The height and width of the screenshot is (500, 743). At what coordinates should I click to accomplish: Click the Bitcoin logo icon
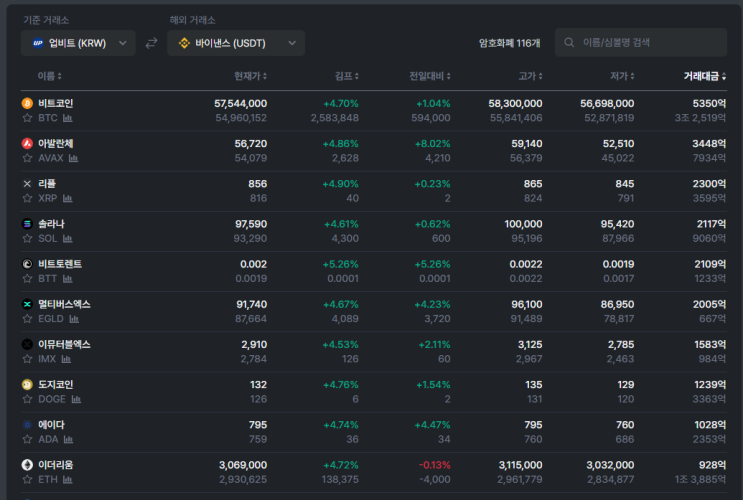27,103
